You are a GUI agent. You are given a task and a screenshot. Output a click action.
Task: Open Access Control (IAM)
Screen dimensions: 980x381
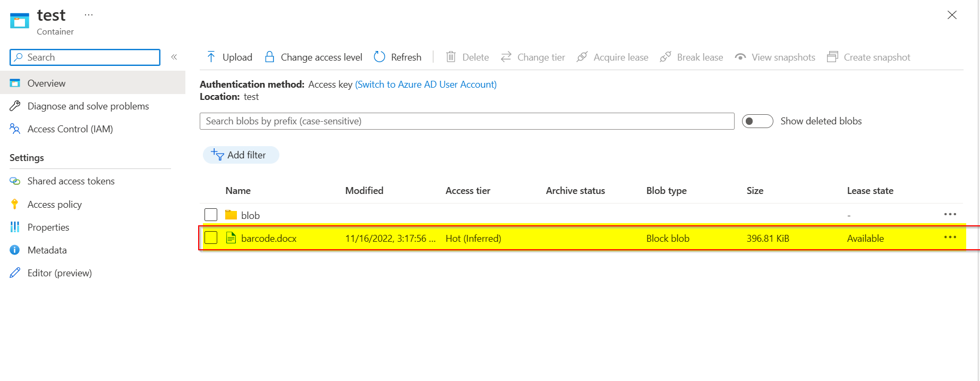pos(70,129)
